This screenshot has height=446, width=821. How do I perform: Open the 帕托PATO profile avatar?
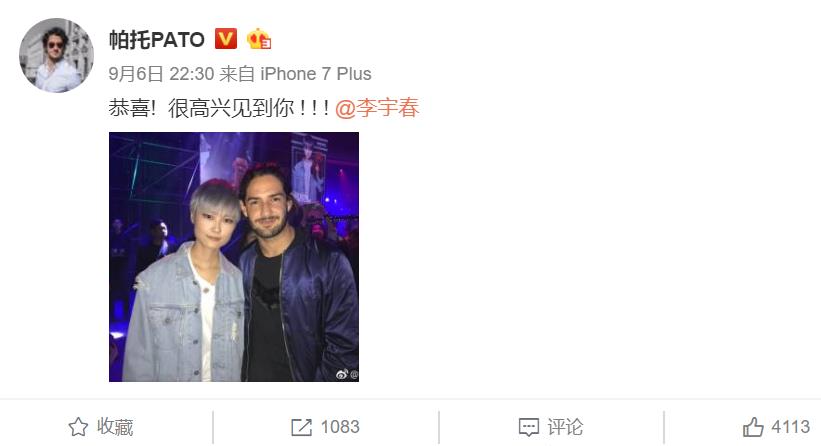(57, 55)
